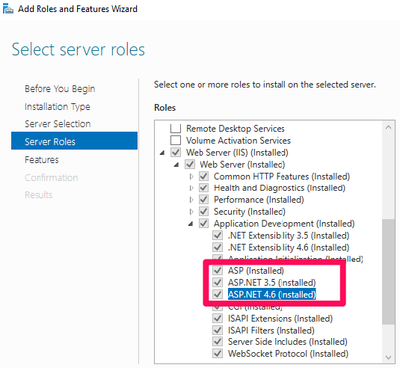Select the Server Roles step
This screenshot has height=368, width=400.
74,141
